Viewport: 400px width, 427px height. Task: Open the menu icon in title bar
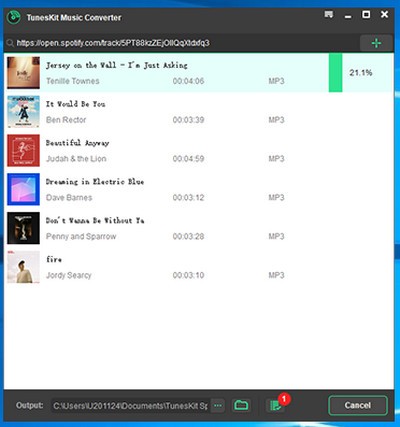(329, 15)
